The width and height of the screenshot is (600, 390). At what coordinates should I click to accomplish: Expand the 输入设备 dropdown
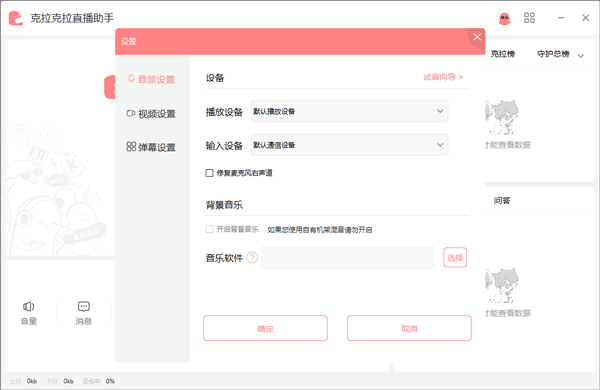coord(349,145)
